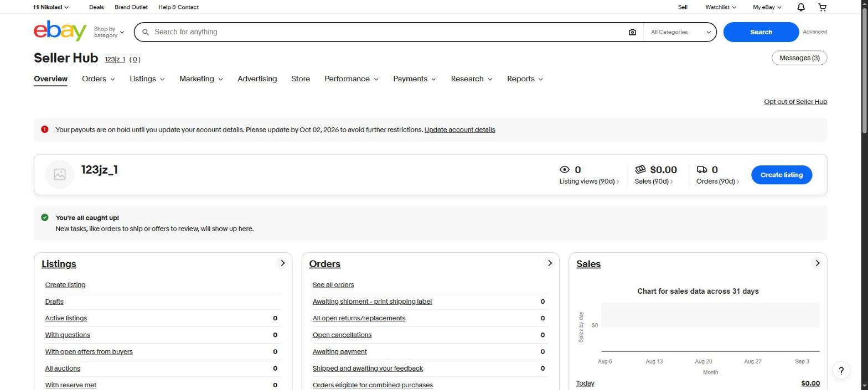This screenshot has height=390, width=868.
Task: Open the All Categories combo box
Action: click(680, 32)
